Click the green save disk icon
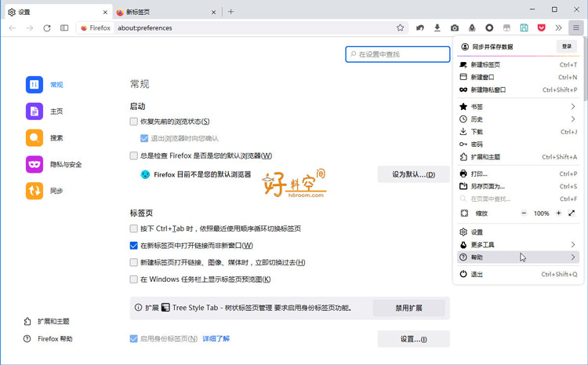The height and width of the screenshot is (365, 588). tap(524, 27)
